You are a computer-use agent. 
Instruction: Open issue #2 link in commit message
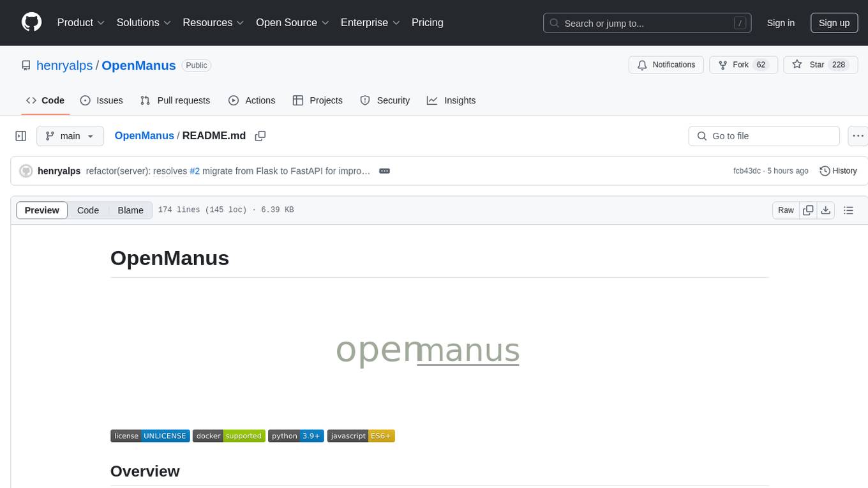click(195, 171)
